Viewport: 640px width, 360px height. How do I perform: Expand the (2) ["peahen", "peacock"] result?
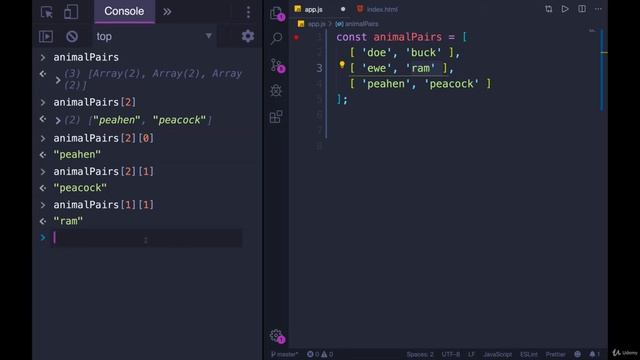[58, 120]
